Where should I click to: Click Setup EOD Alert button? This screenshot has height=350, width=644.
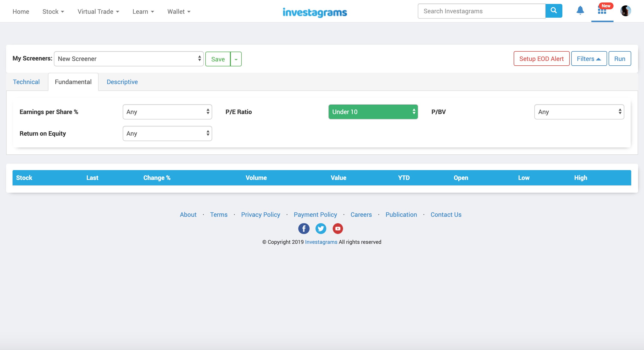coord(541,59)
